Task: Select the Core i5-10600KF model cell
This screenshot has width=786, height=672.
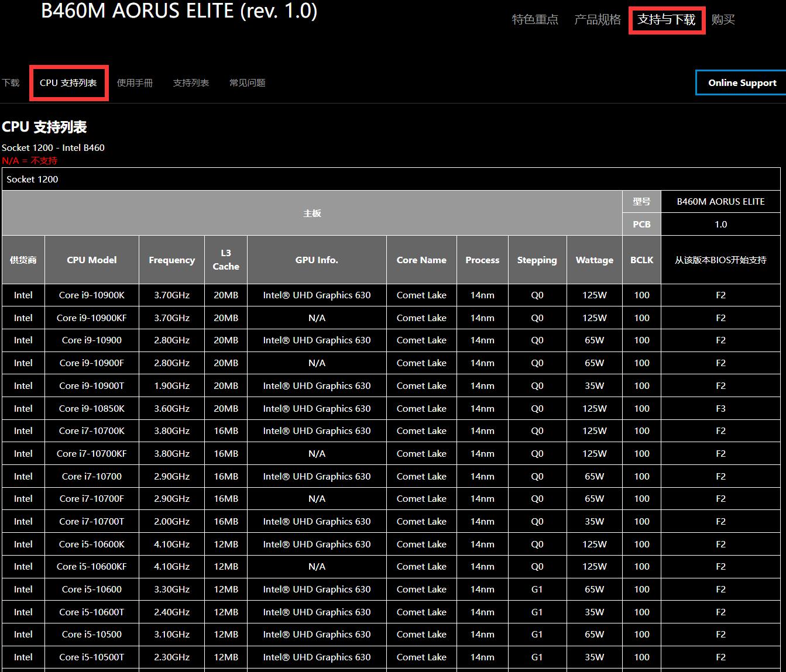Action: pos(92,567)
